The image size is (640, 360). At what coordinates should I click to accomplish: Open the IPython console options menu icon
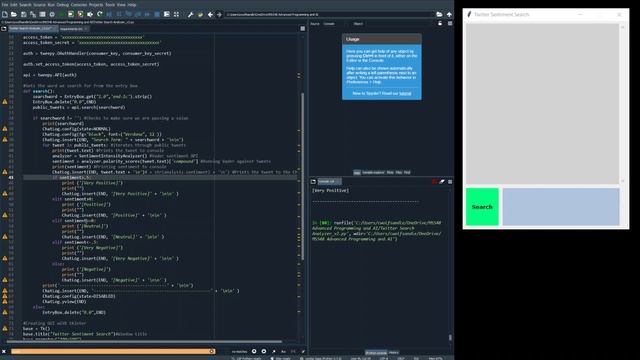pos(450,182)
